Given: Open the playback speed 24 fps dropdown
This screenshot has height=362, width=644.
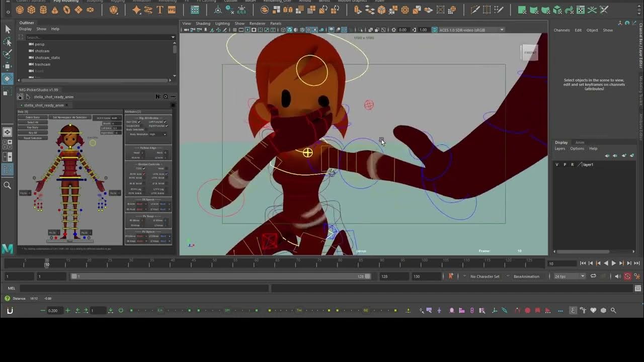Looking at the screenshot, I should tap(570, 276).
